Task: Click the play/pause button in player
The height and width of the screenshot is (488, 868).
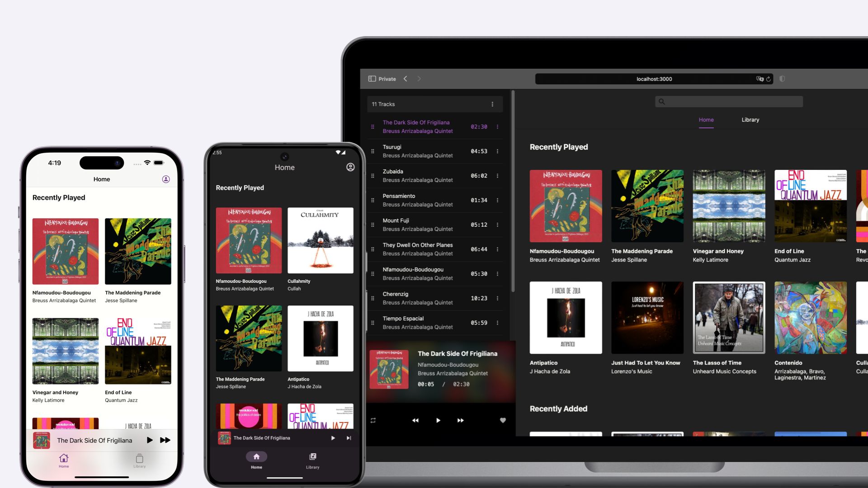Action: [438, 420]
